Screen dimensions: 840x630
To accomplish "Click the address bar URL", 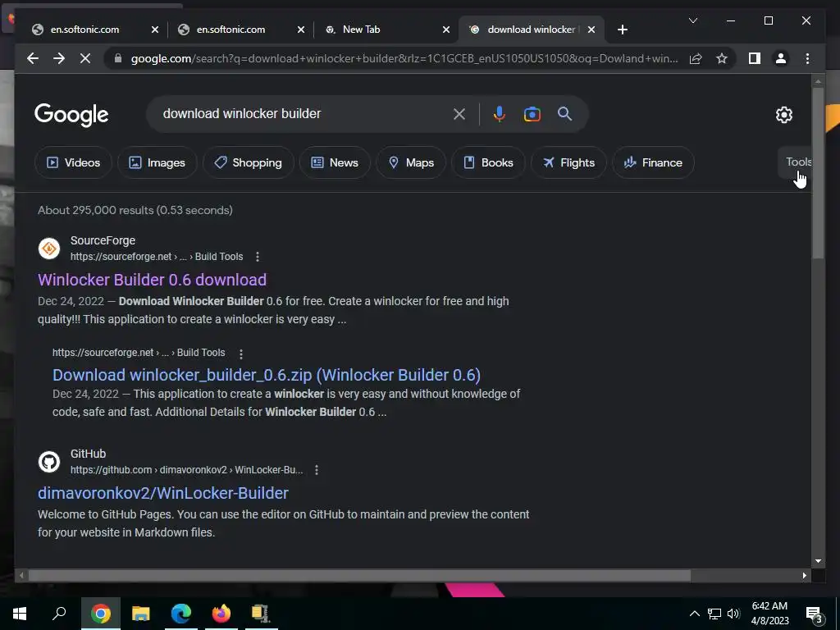I will [x=404, y=58].
